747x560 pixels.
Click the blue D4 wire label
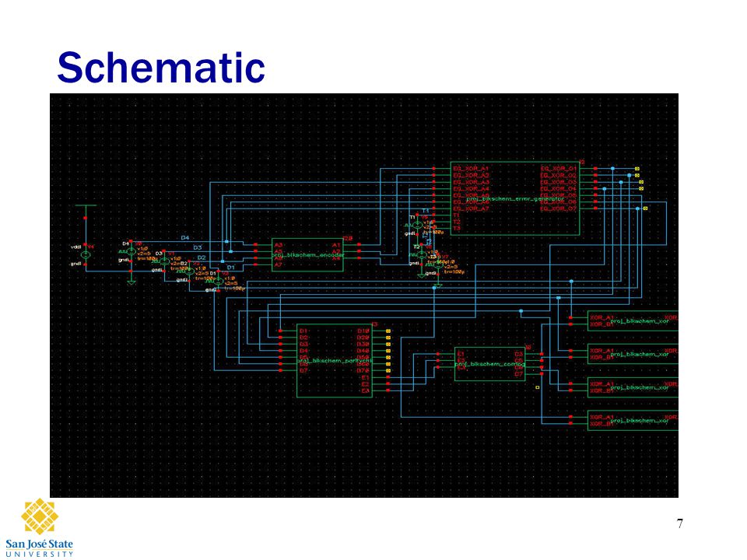185,238
